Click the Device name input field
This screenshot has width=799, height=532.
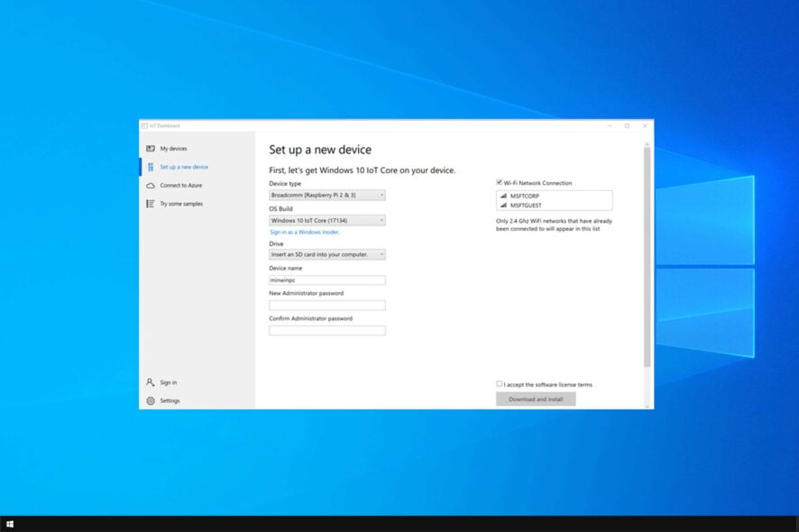(x=327, y=280)
